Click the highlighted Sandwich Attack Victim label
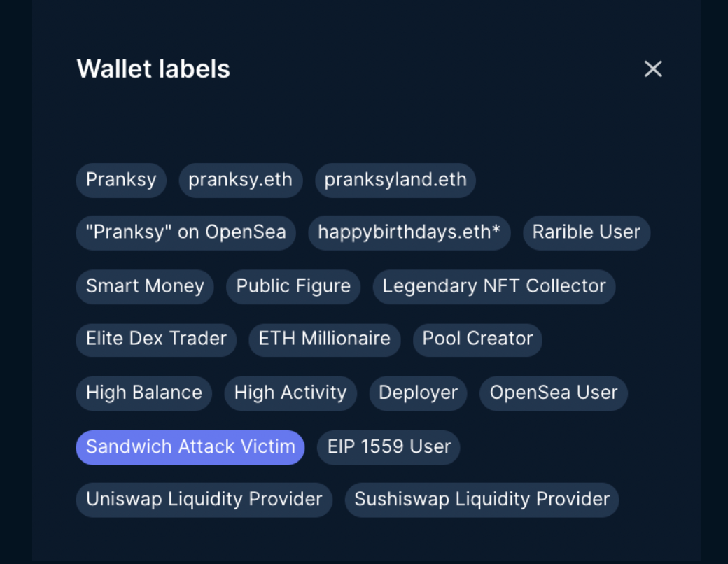 tap(190, 447)
